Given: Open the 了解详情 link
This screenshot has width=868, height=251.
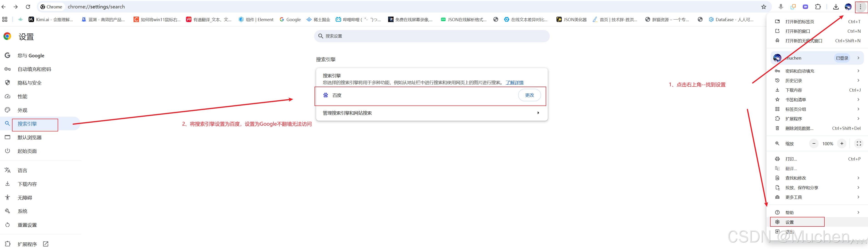Looking at the screenshot, I should click(x=515, y=83).
